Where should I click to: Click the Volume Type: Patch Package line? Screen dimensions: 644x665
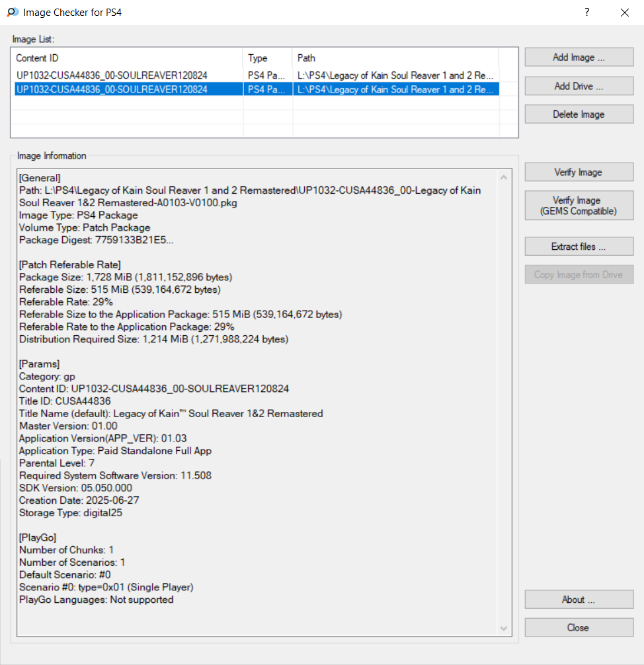pos(85,228)
